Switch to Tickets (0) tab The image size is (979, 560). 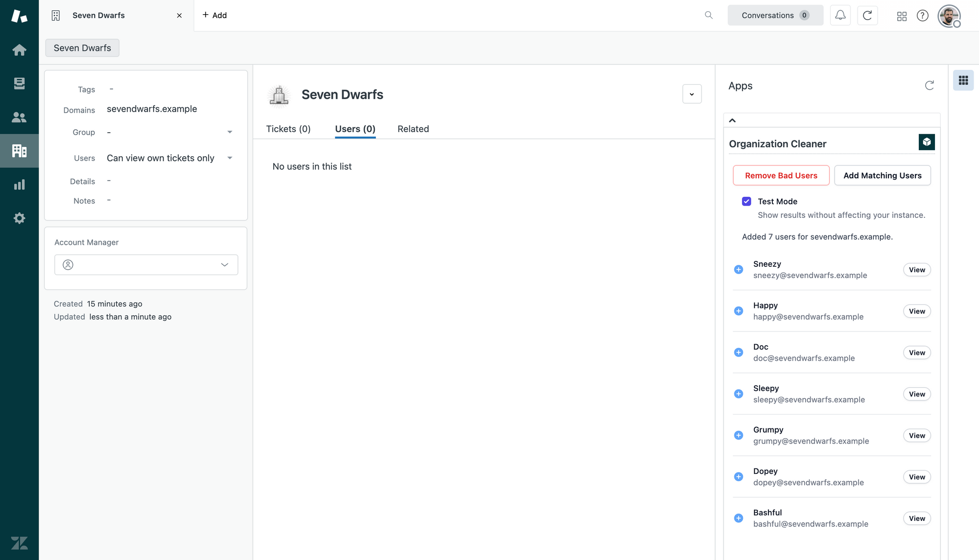click(288, 129)
